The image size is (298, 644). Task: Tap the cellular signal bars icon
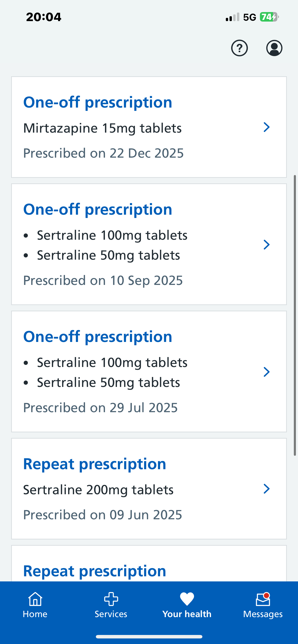pos(233,17)
